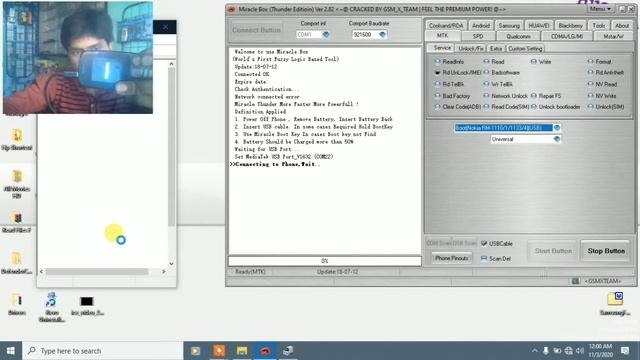Viewport: 640px width, 360px height.
Task: Open the Custom Setting sub-tab
Action: pos(525,49)
